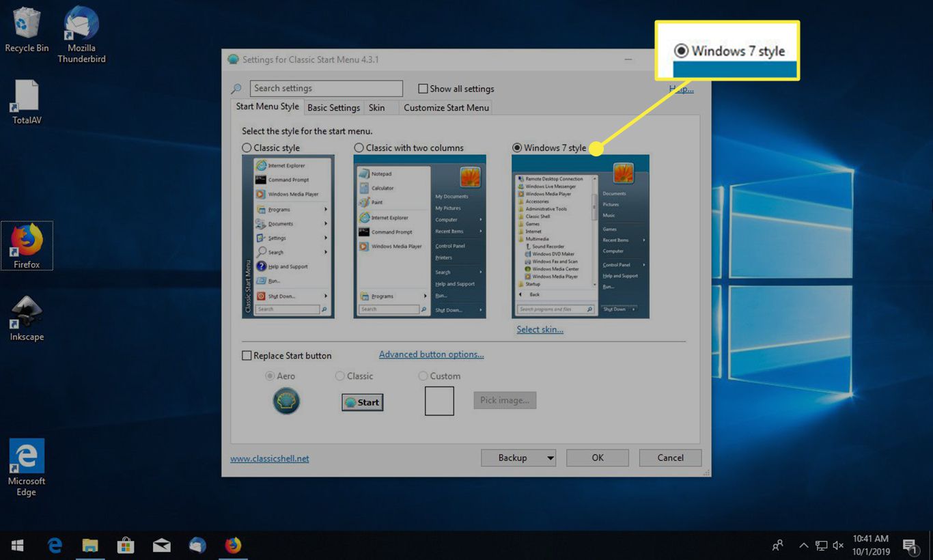Click the Classic style preview thumbnail

[x=288, y=236]
